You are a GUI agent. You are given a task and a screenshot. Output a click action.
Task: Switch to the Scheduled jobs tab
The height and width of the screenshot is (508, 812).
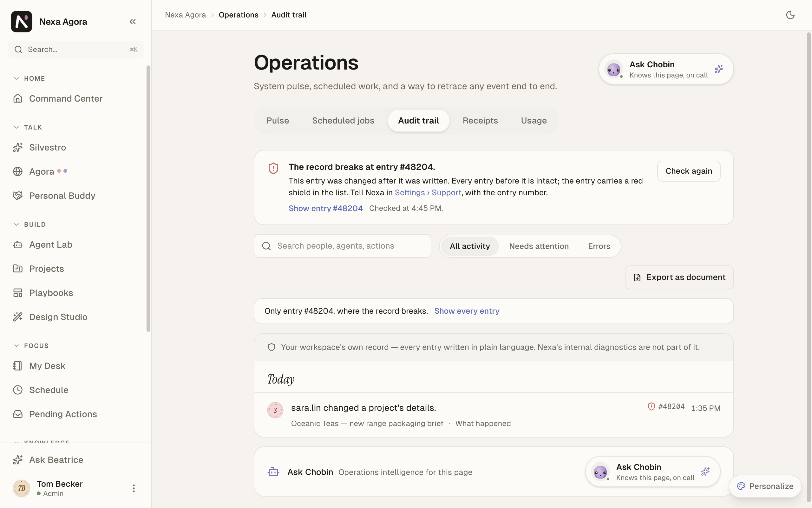(343, 121)
